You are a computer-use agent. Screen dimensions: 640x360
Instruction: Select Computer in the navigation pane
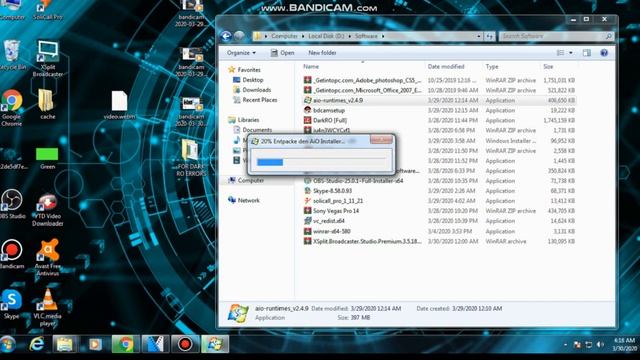pyautogui.click(x=246, y=180)
